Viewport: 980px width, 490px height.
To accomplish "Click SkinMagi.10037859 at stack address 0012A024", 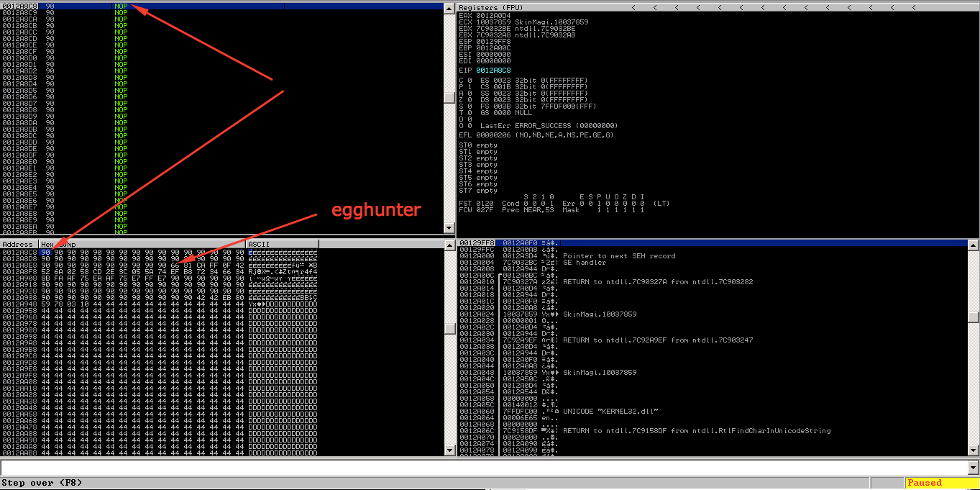I will pos(600,314).
